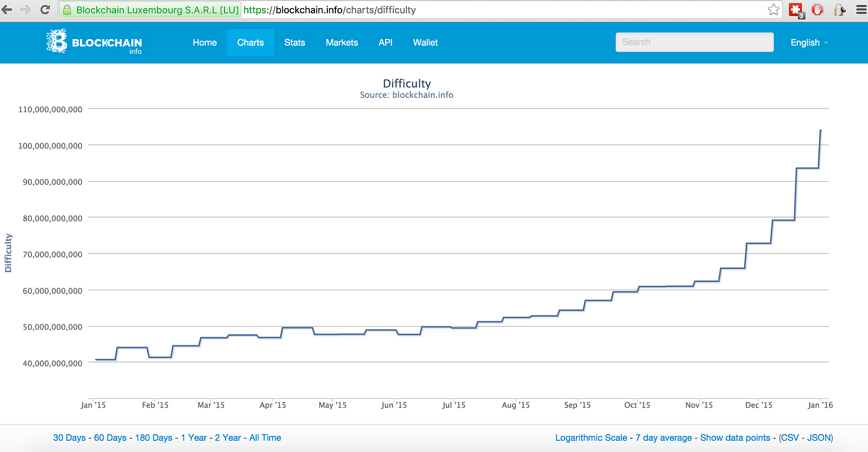Open the API nav item
The height and width of the screenshot is (452, 868).
click(x=386, y=43)
